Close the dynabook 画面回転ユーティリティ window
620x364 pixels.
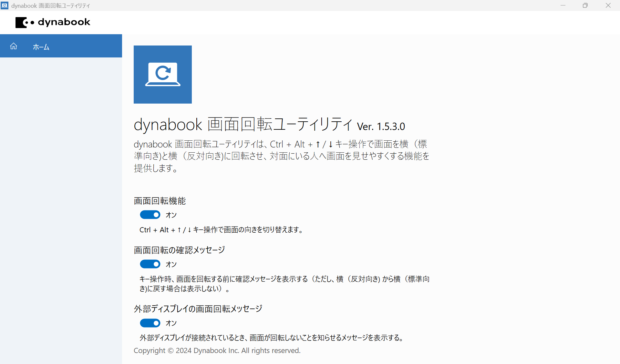click(608, 5)
